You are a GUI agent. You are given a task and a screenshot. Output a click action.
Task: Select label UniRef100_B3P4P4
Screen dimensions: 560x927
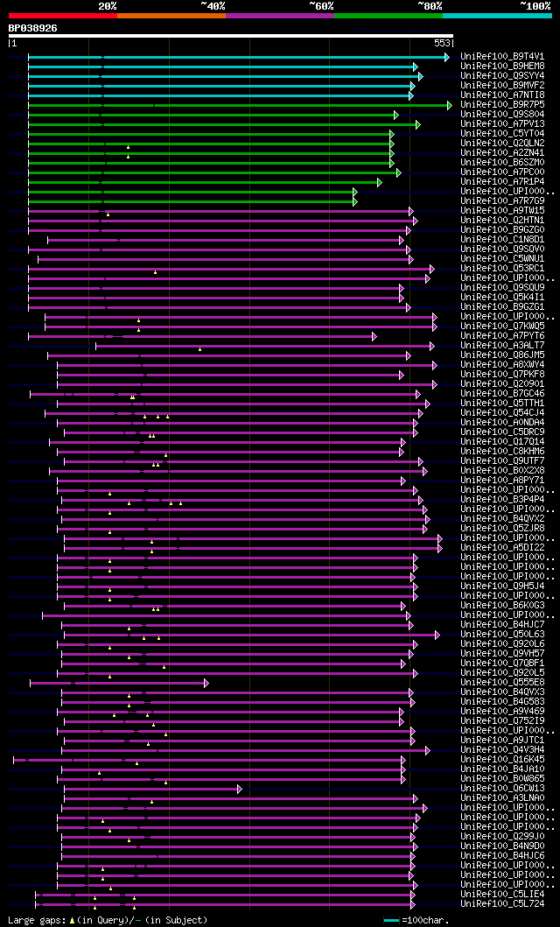503,500
